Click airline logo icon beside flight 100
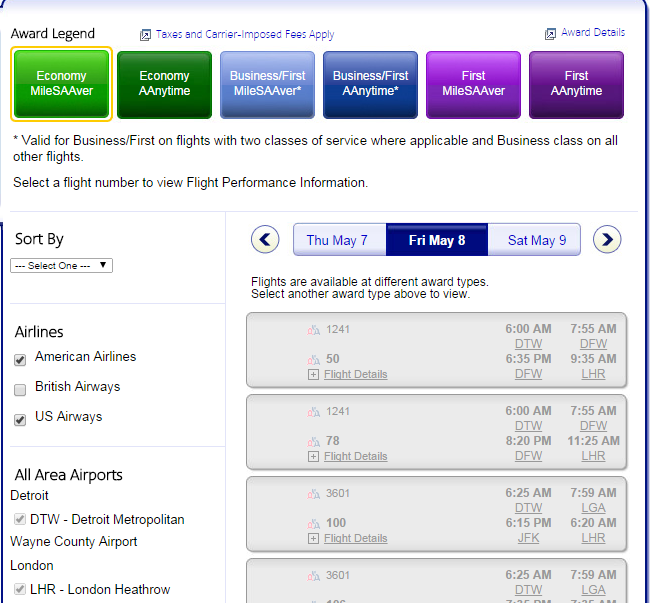 pyautogui.click(x=313, y=524)
